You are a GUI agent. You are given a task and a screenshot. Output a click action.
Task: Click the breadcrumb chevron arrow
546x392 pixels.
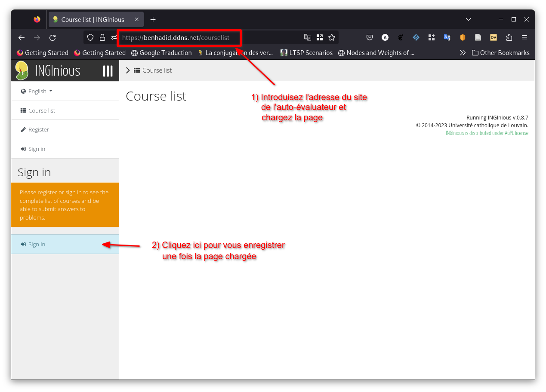(x=128, y=70)
